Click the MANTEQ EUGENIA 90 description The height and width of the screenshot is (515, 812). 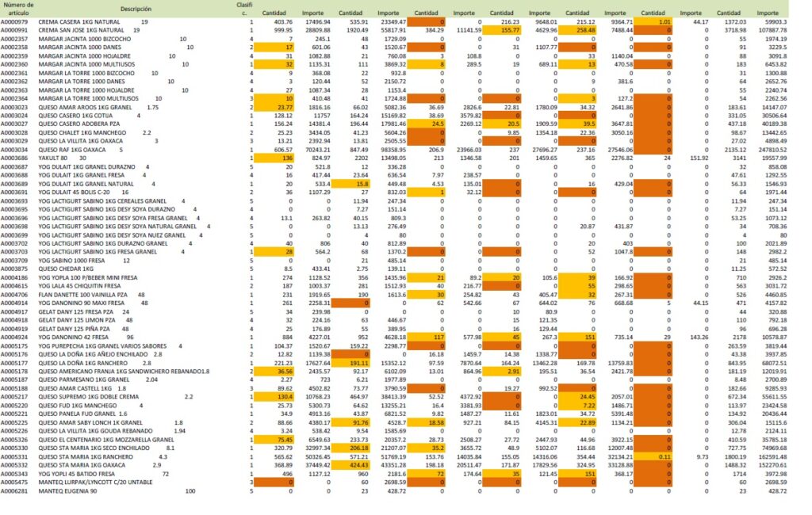click(x=70, y=490)
